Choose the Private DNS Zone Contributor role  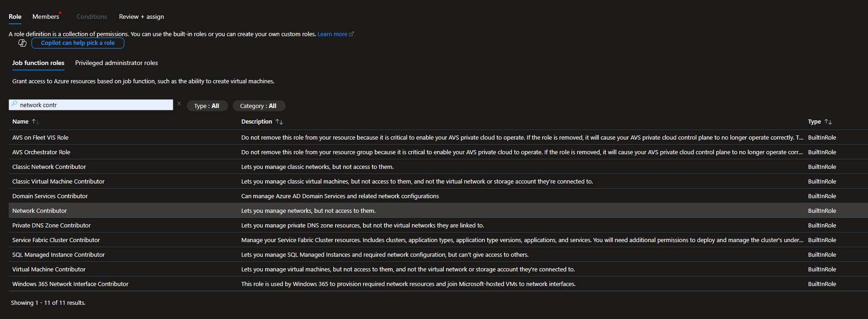[x=52, y=225]
